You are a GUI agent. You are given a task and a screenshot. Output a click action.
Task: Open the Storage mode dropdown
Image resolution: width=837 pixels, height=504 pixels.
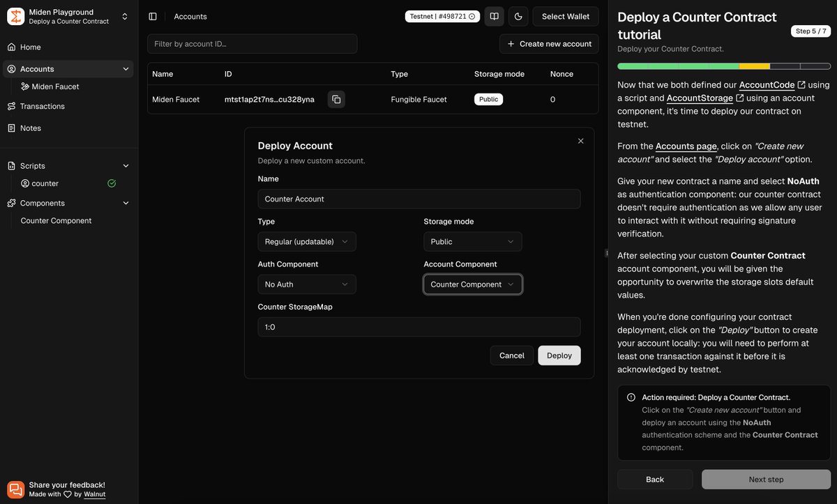[x=473, y=242]
